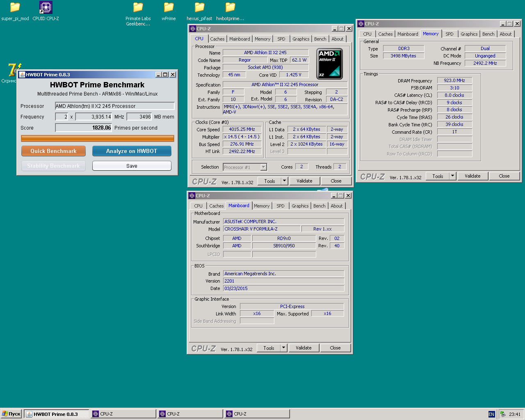Image resolution: width=525 pixels, height=420 pixels.
Task: Click Close button in Mainboard window
Action: point(335,348)
